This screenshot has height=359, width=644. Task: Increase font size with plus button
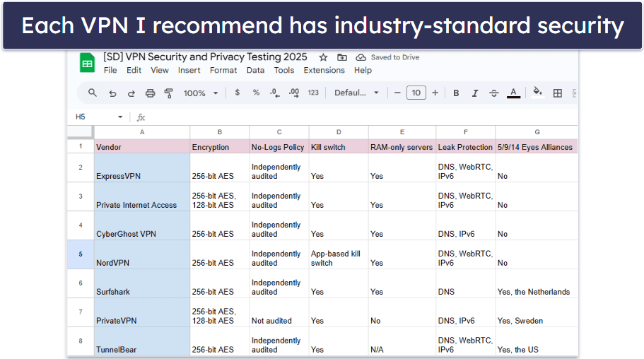click(435, 93)
